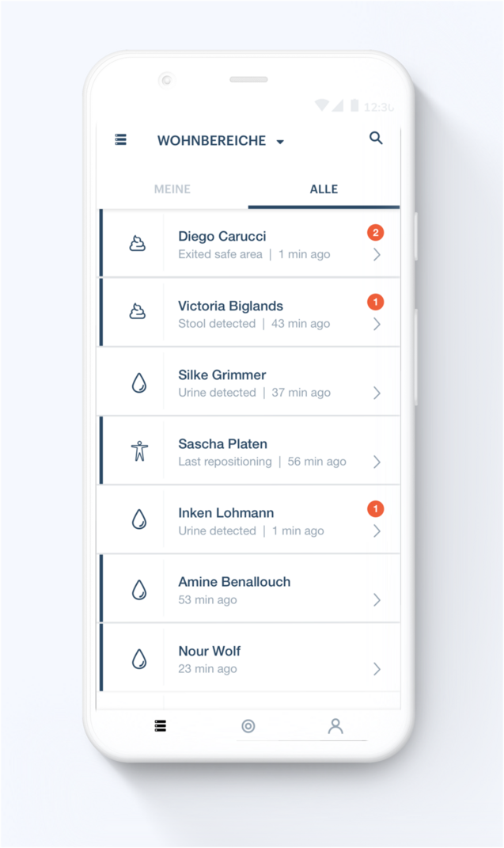Click the search magnifier icon
Screen dimensions: 504x848
tap(376, 139)
